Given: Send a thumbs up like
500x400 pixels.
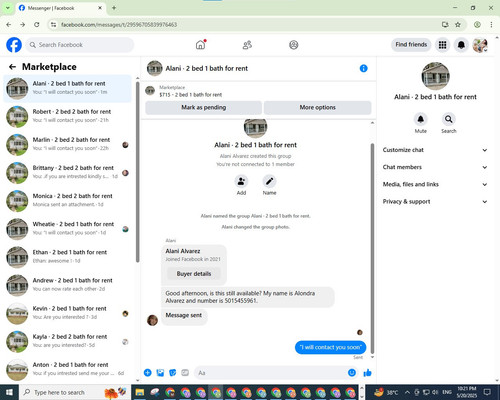Looking at the screenshot, I should point(367,373).
